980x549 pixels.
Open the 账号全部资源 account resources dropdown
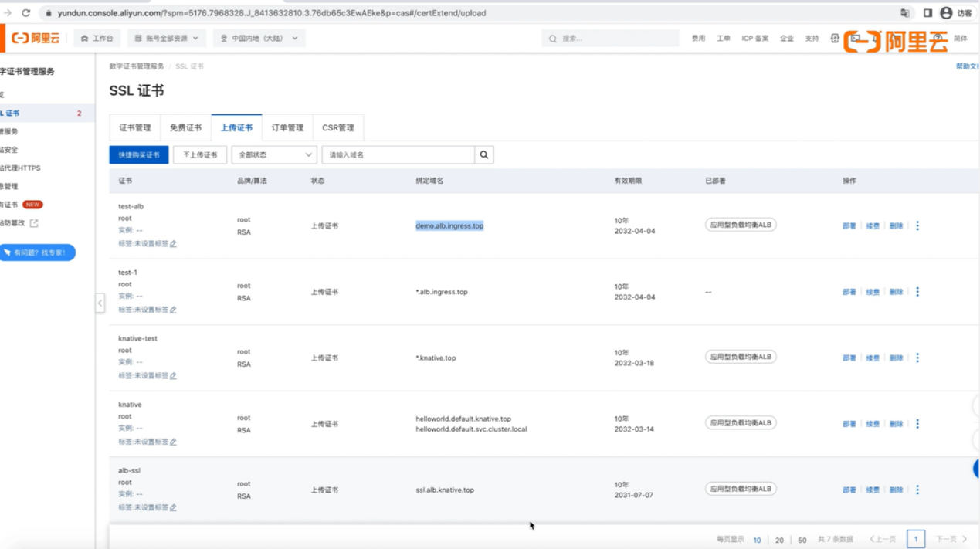click(x=166, y=38)
